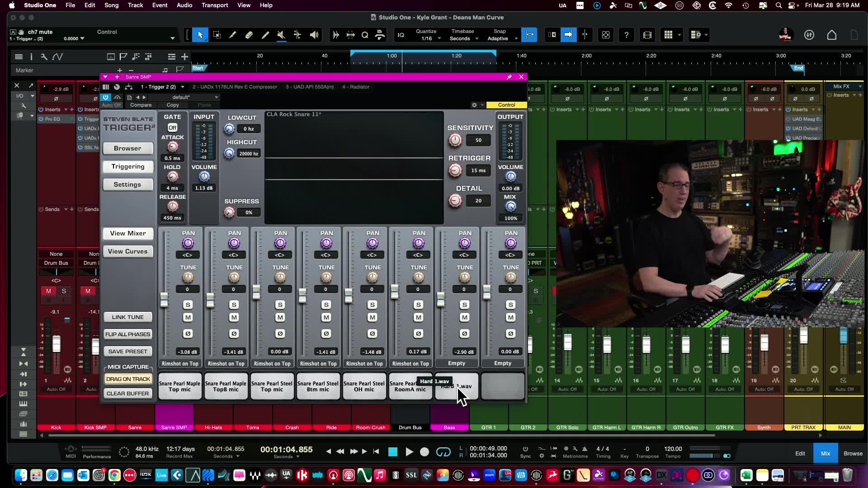
Task: Select the Range tool
Action: (x=217, y=35)
